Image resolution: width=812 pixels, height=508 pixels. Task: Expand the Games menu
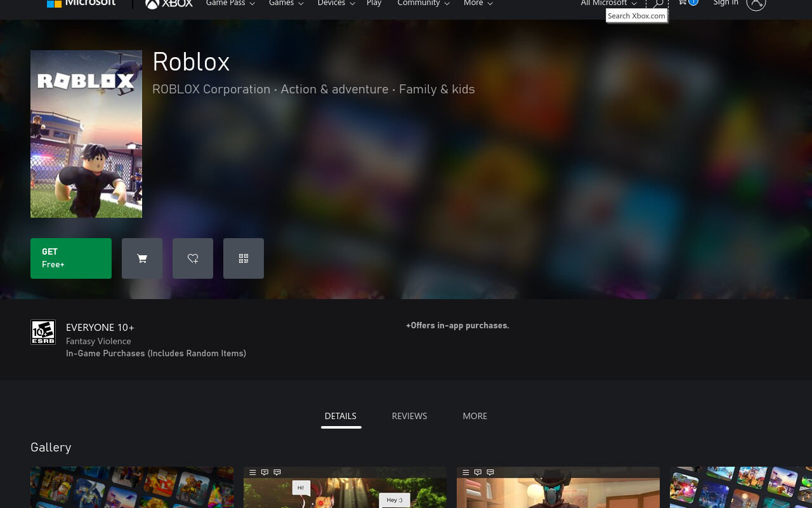coord(286,3)
